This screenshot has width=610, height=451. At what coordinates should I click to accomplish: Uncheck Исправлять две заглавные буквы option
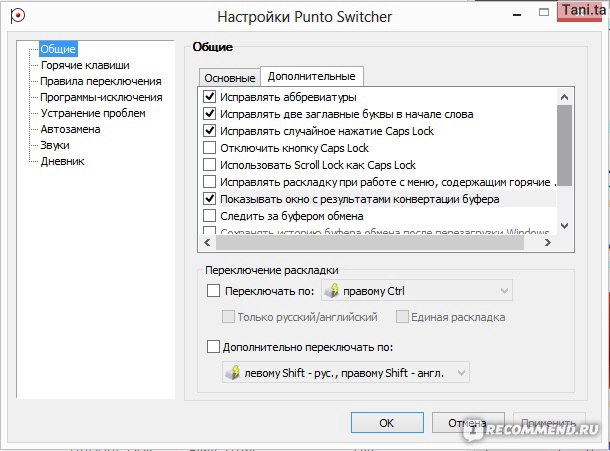(x=209, y=114)
